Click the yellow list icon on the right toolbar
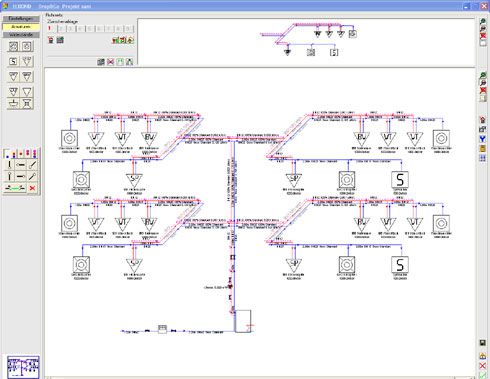This screenshot has width=490, height=379. pyautogui.click(x=482, y=149)
